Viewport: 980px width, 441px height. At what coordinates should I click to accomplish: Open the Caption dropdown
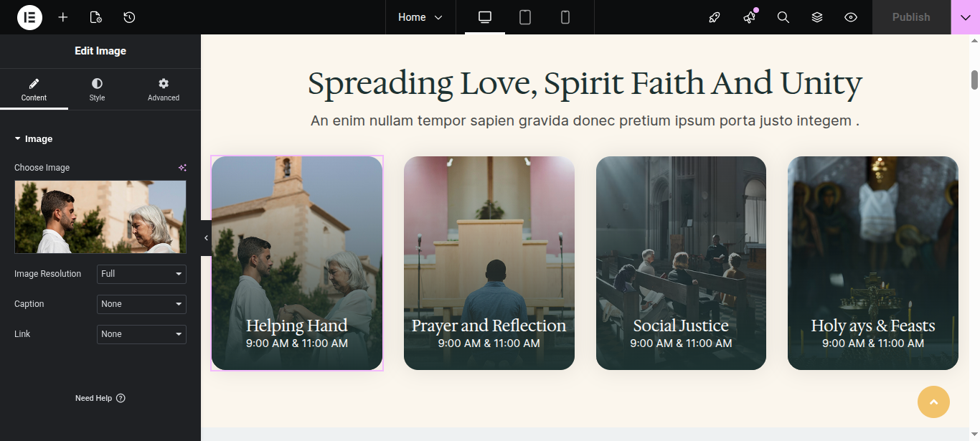coord(141,304)
